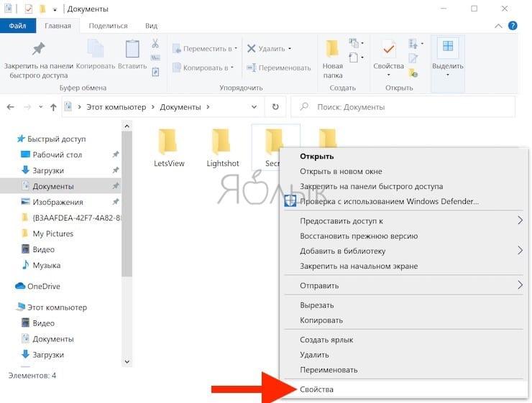Viewport: 532px width, 403px height.
Task: Open the Lightshot folder
Action: coord(223,148)
